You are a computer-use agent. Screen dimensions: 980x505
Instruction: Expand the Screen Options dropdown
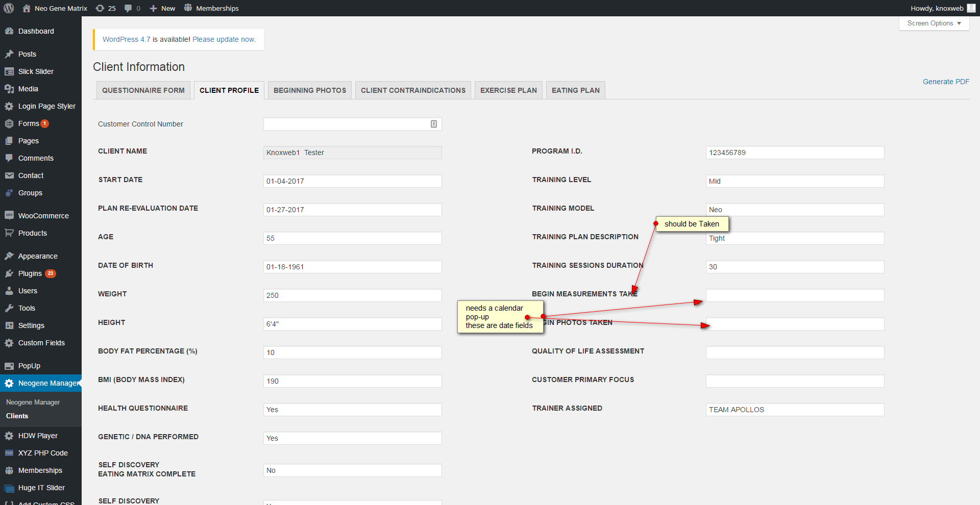[934, 23]
